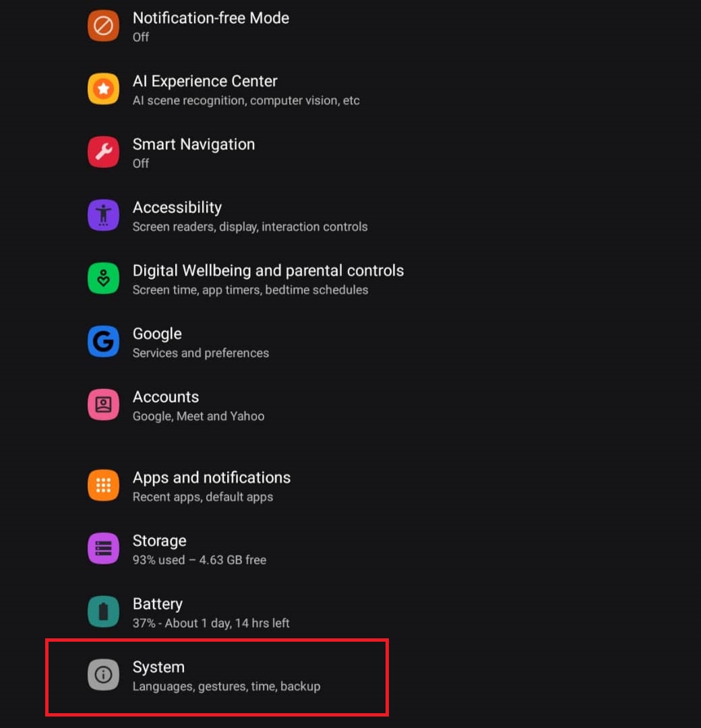Open AI Experience Center
Viewport: 701px width, 728px height.
click(x=246, y=90)
